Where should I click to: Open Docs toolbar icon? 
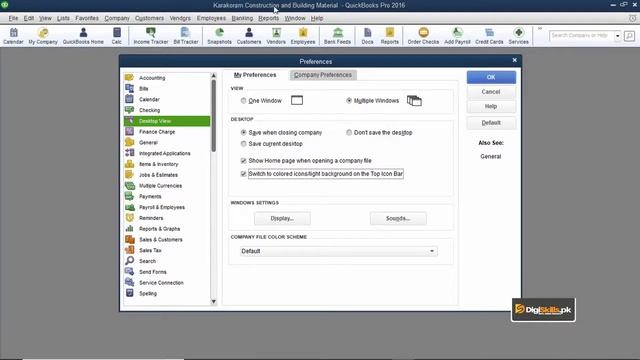[x=367, y=36]
